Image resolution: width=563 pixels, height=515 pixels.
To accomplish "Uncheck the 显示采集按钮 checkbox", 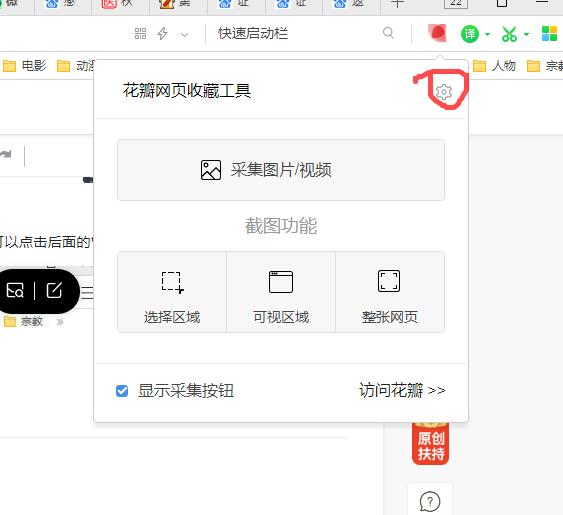I will pyautogui.click(x=122, y=391).
